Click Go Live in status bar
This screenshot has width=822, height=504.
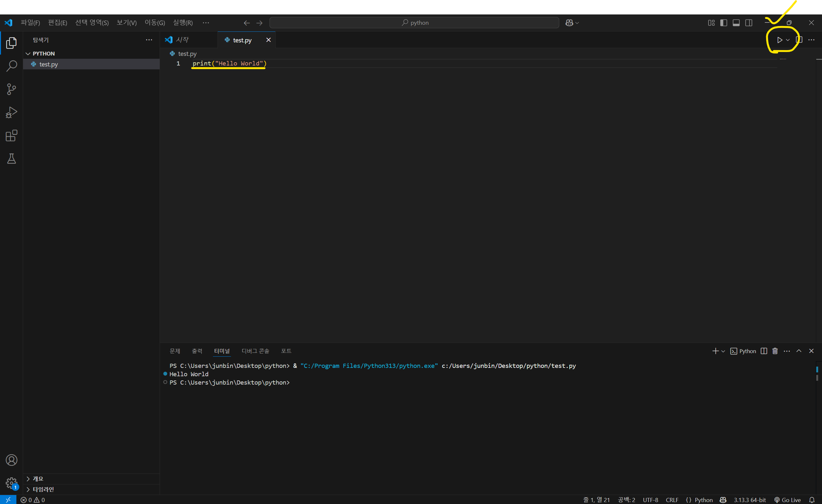point(787,500)
